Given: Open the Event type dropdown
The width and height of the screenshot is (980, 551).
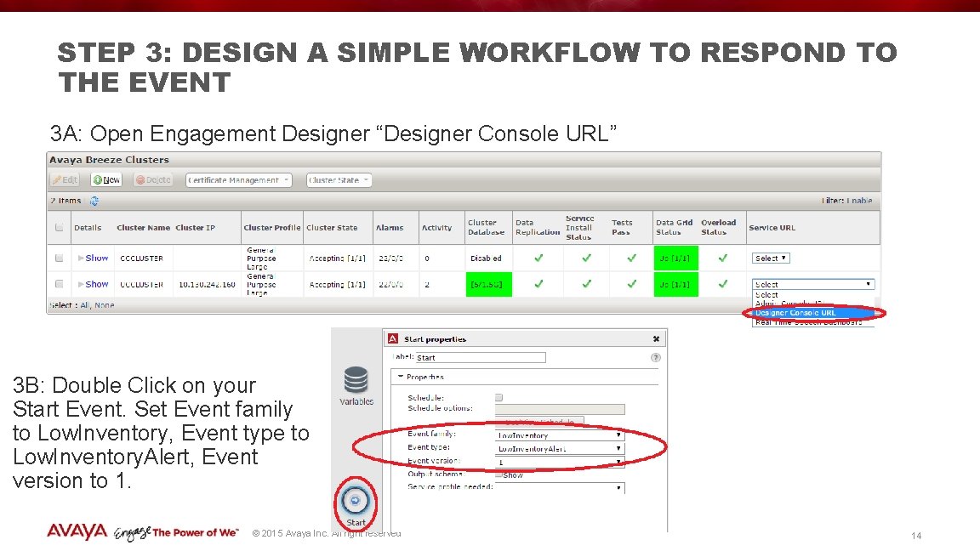Looking at the screenshot, I should [x=560, y=449].
